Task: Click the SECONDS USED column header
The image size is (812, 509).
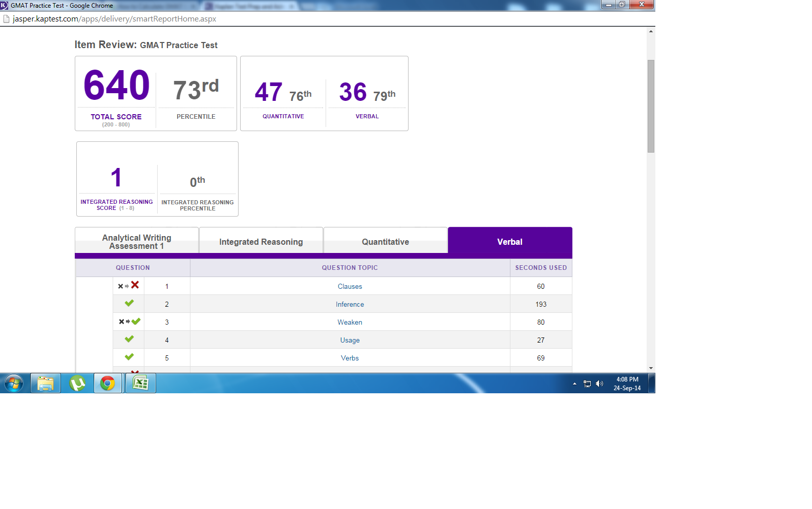Action: (x=541, y=268)
